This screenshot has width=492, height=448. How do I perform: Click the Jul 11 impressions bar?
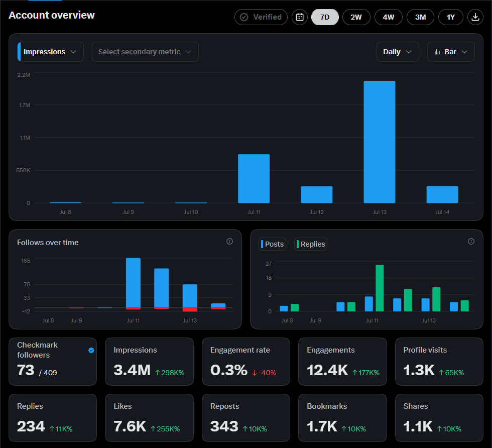click(254, 178)
